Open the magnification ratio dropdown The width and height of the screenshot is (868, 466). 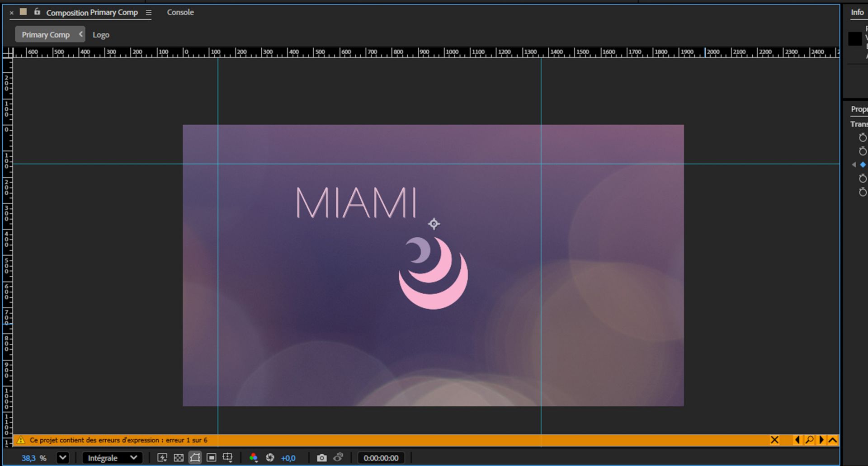(x=63, y=457)
